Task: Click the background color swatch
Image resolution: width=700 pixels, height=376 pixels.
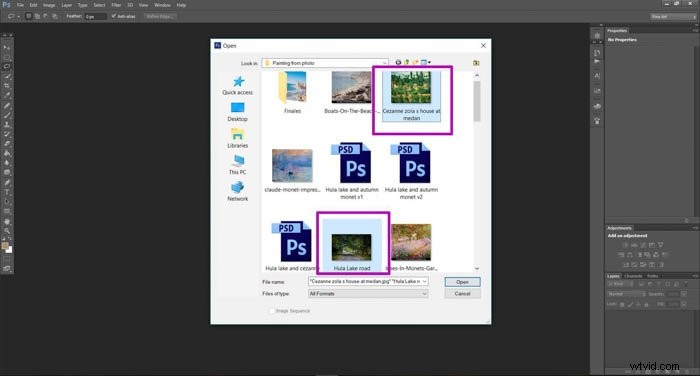Action: [9, 250]
